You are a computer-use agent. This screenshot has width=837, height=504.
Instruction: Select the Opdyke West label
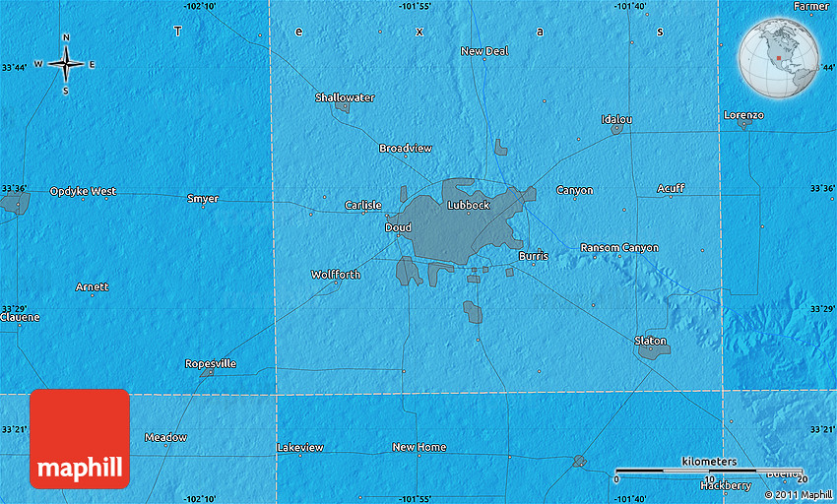click(83, 191)
